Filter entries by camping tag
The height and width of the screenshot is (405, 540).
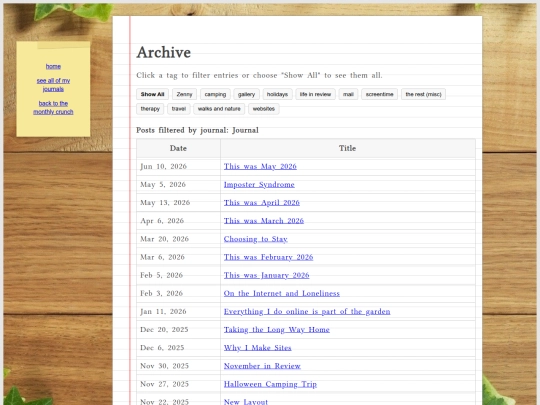215,94
